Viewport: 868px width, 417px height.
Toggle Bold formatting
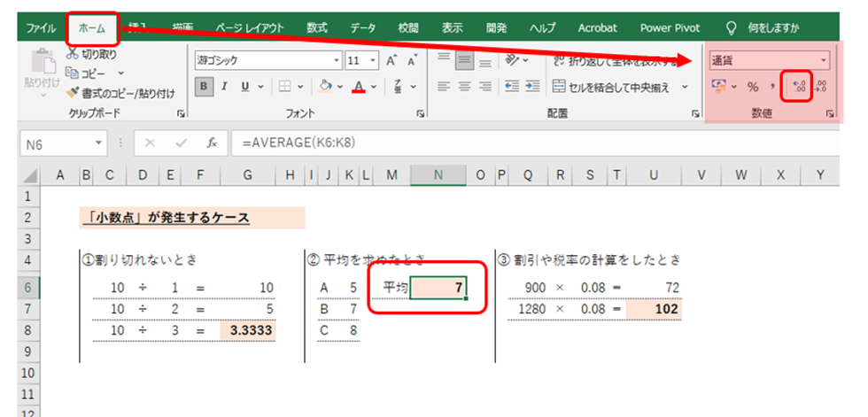pyautogui.click(x=205, y=87)
